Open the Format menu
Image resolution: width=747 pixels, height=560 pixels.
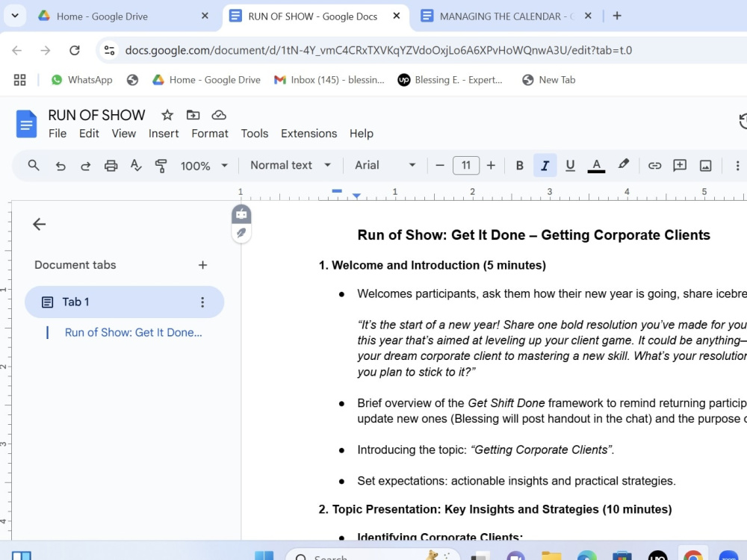tap(210, 134)
